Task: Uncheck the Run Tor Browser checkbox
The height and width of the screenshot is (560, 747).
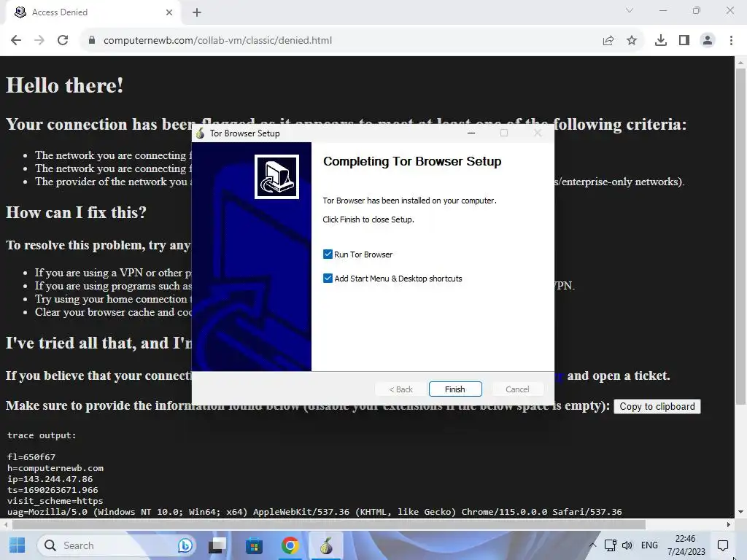Action: tap(328, 254)
